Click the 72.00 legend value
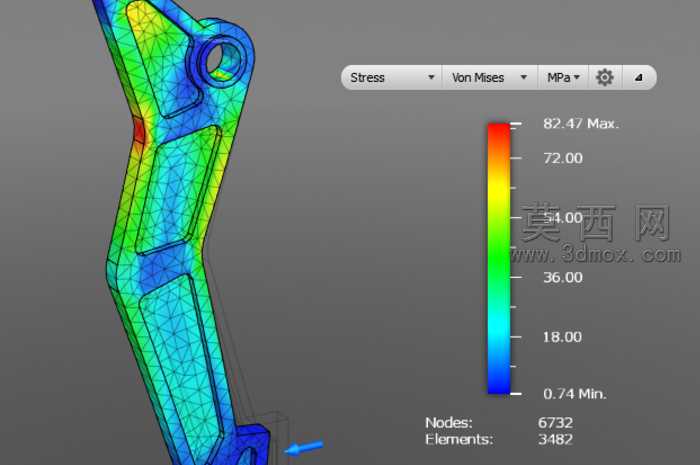This screenshot has height=465, width=700. pos(563,158)
